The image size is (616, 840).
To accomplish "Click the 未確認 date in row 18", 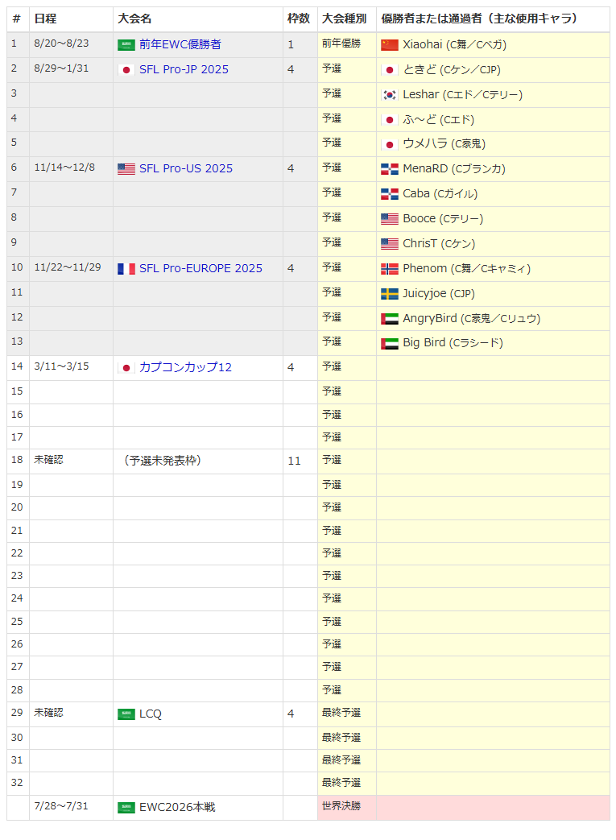I will point(49,460).
